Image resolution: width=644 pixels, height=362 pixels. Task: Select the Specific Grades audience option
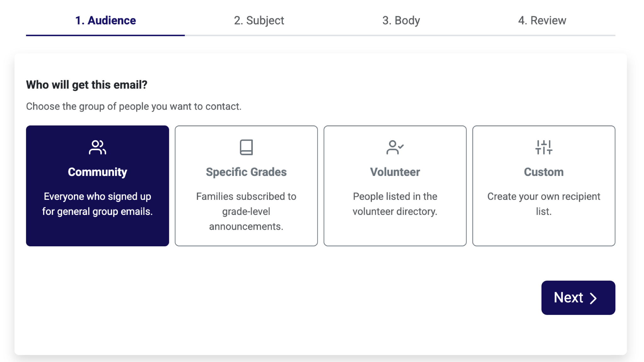coord(246,185)
